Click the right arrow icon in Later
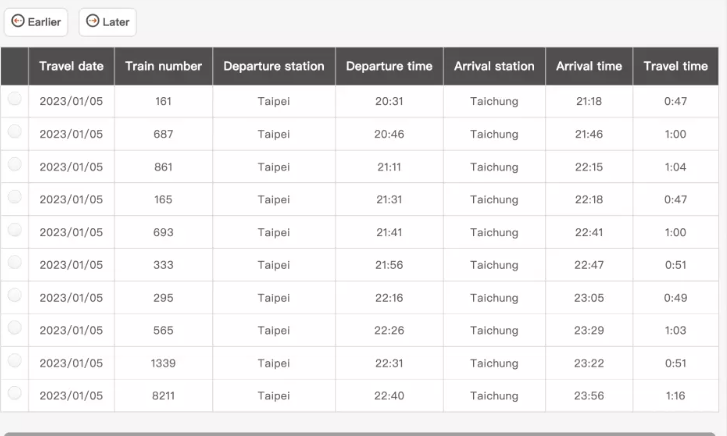Viewport: 727px width, 436px height. click(x=92, y=22)
